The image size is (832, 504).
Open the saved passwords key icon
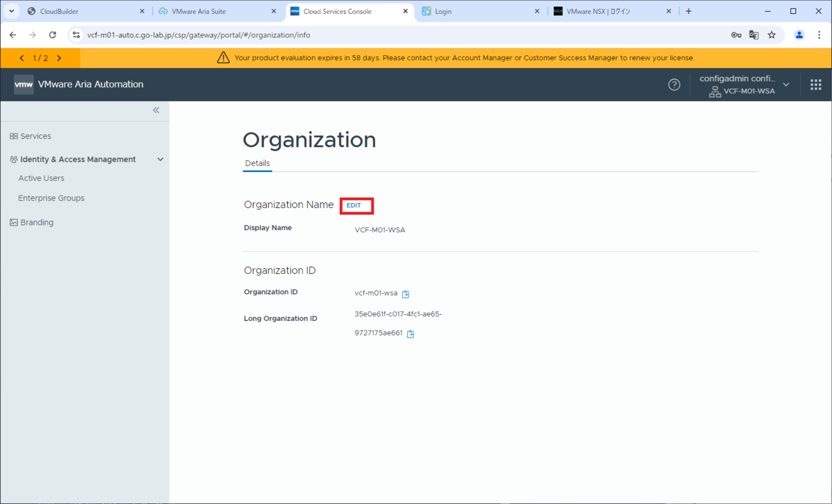tap(736, 35)
